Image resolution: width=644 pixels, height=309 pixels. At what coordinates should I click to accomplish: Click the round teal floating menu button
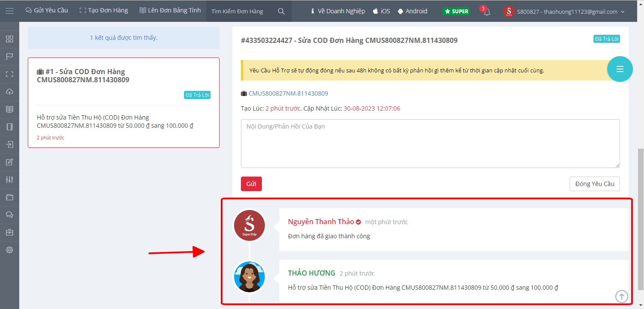tap(620, 69)
